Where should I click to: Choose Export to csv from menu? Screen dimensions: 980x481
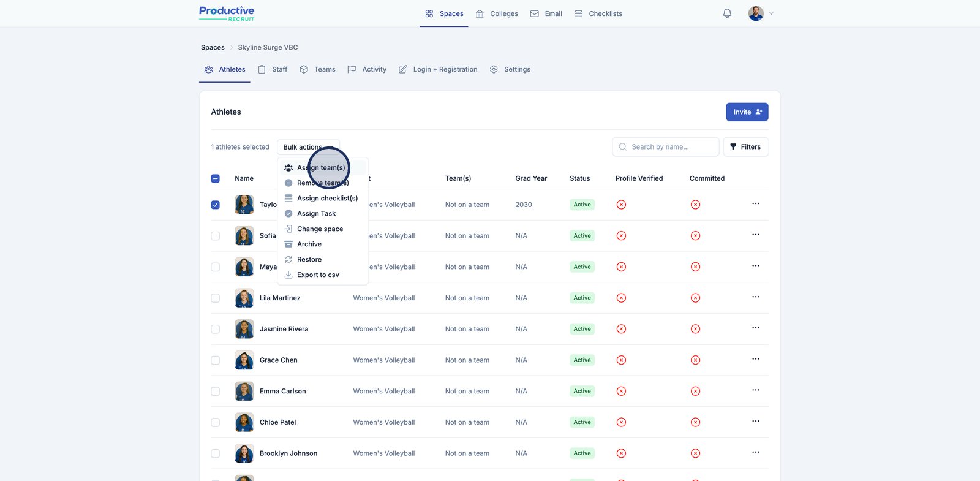[317, 275]
